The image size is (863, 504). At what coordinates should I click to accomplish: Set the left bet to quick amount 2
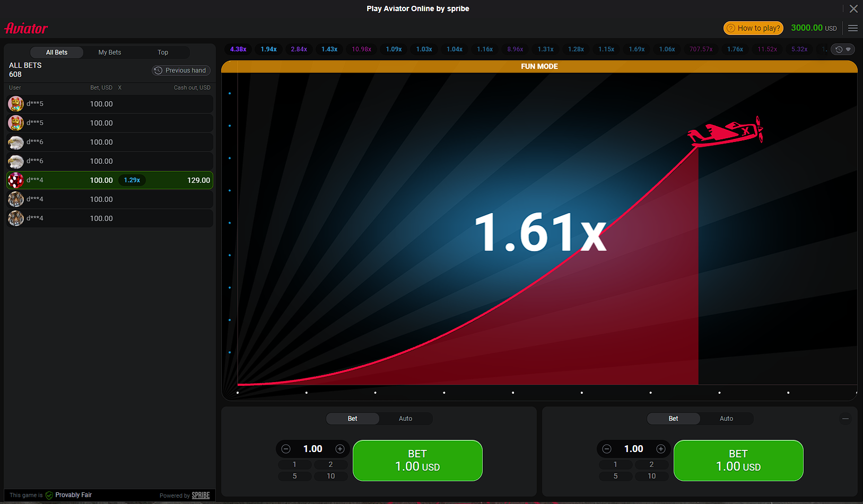pos(331,464)
